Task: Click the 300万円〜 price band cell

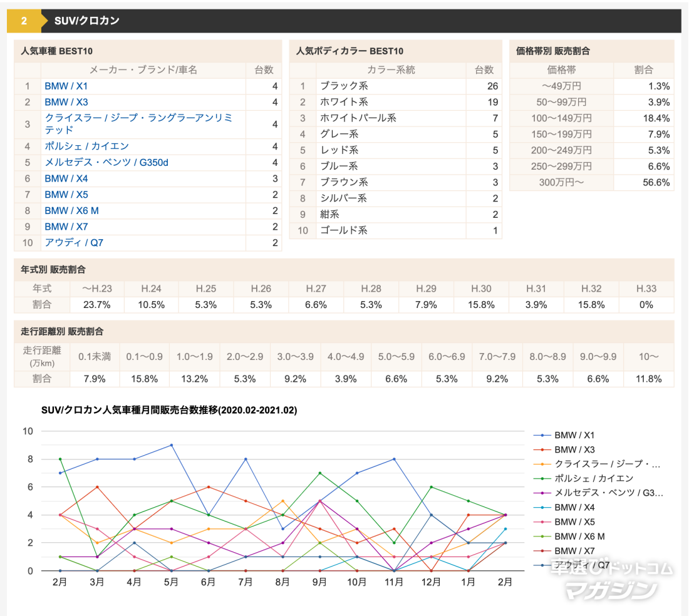Action: tap(561, 182)
